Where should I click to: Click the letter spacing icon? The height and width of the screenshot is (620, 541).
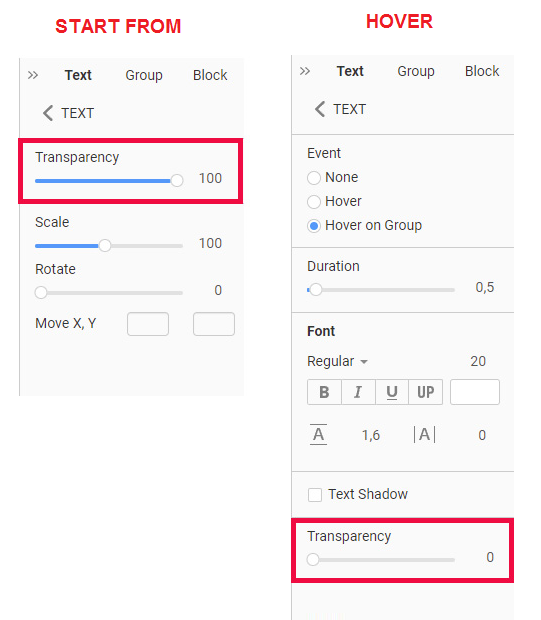pos(424,435)
